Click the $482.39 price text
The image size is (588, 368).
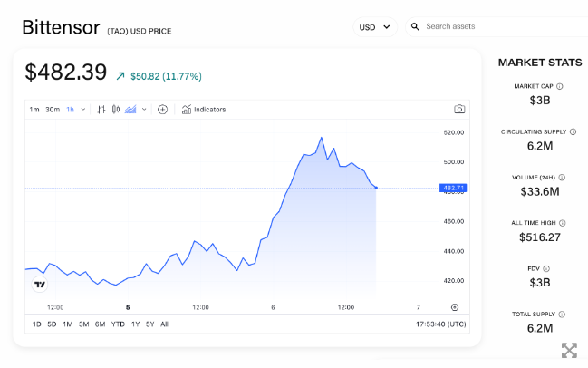(x=66, y=72)
